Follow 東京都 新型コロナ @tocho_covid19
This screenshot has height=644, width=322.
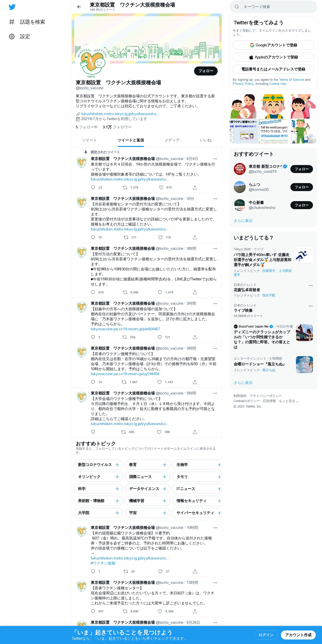tap(302, 169)
